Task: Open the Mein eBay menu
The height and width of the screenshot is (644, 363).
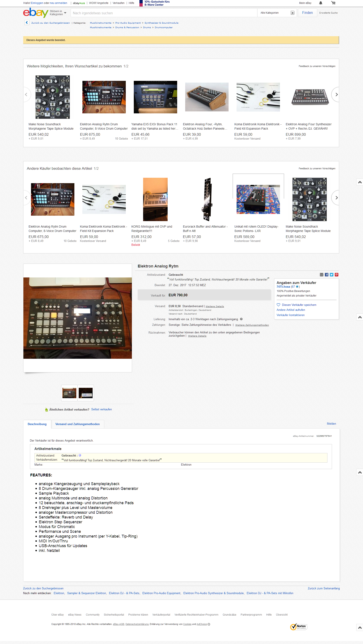Action: point(305,3)
